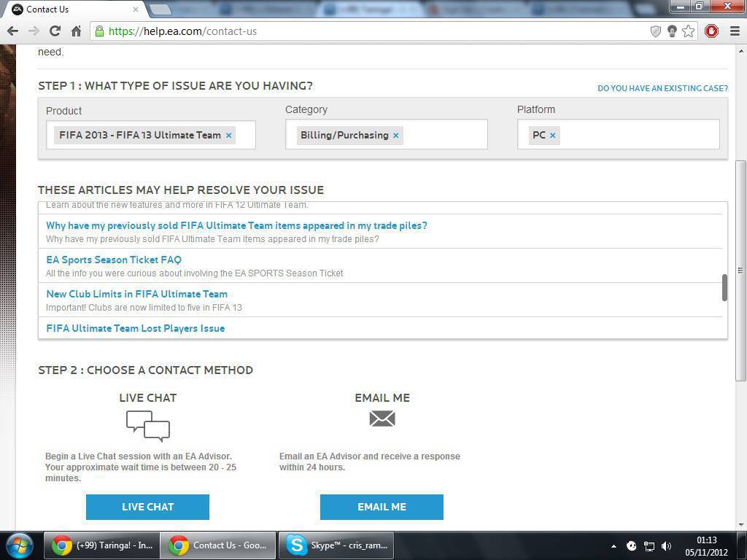Screen dimensions: 747x560
Task: Reload the Contact Us page
Action: point(55,31)
